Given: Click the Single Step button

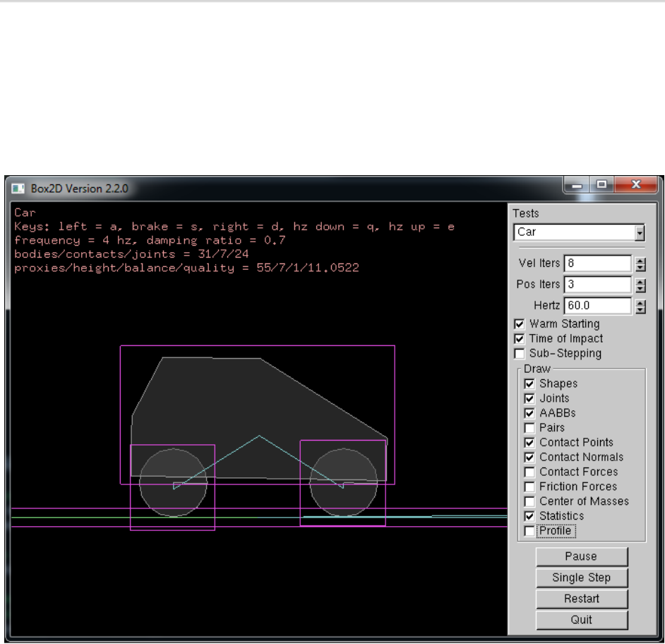Looking at the screenshot, I should (581, 578).
